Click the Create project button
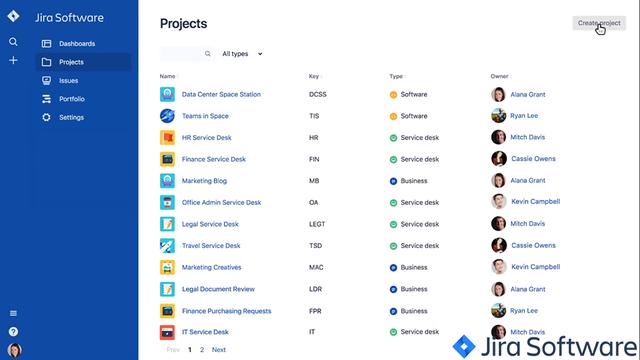640x360 pixels. 599,23
